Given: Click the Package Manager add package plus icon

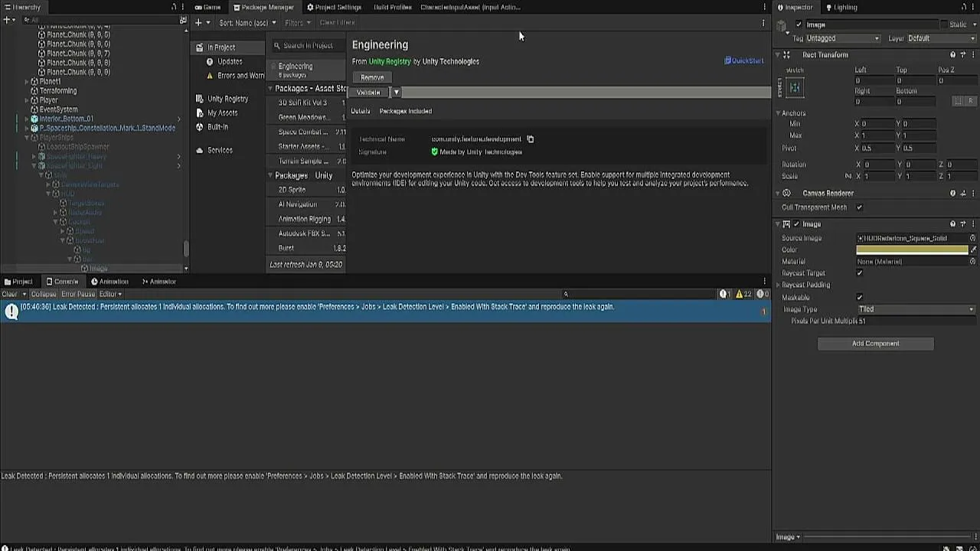Looking at the screenshot, I should 198,23.
